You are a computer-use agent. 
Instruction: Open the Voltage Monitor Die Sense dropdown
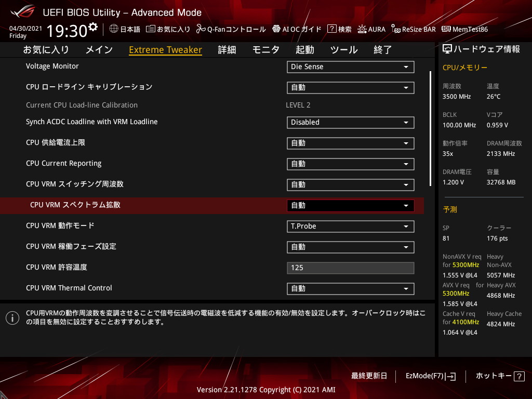click(x=351, y=67)
